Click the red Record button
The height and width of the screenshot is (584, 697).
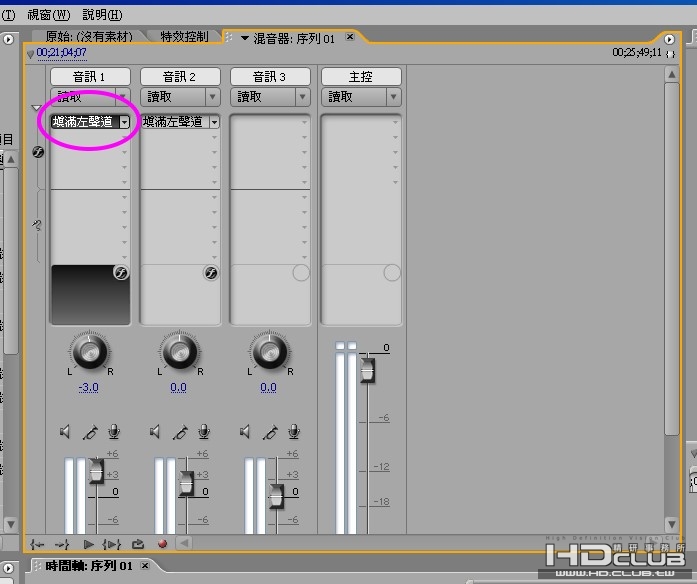pos(163,544)
